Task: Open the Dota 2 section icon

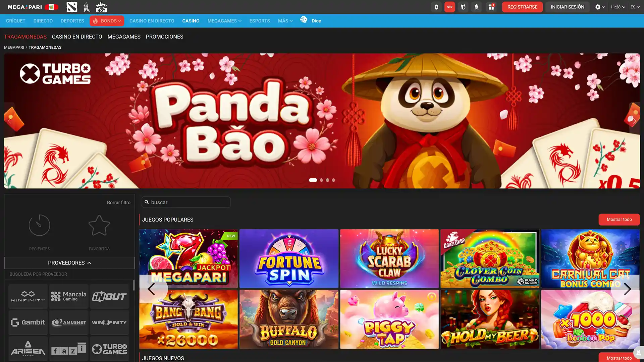Action: (72, 7)
